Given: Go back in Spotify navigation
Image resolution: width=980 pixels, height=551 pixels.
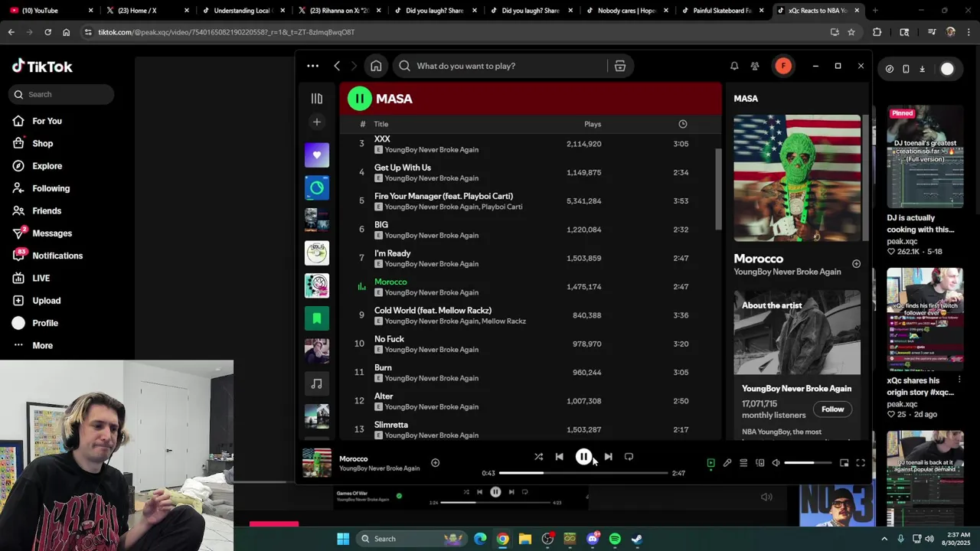Looking at the screenshot, I should coord(337,66).
